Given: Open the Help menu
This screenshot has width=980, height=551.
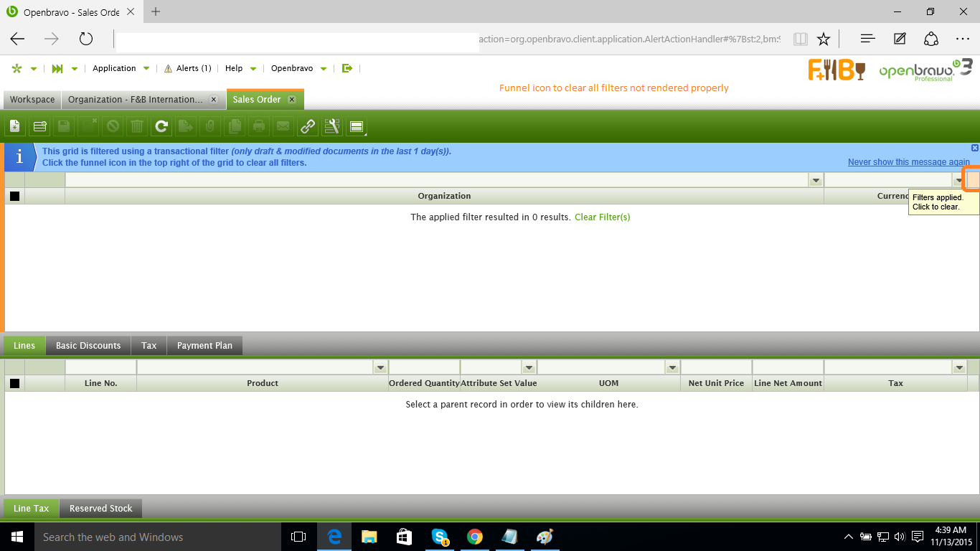Looking at the screenshot, I should (x=240, y=68).
